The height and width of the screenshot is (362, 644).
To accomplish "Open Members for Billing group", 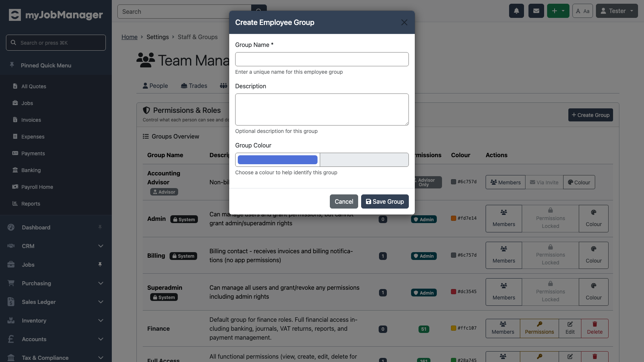I will pyautogui.click(x=504, y=255).
